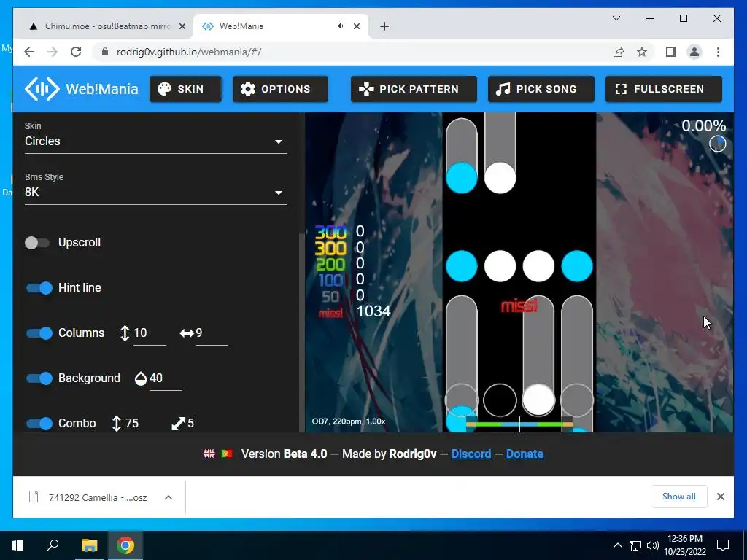Click the hit error timing bar
The image size is (747, 560).
tap(519, 424)
